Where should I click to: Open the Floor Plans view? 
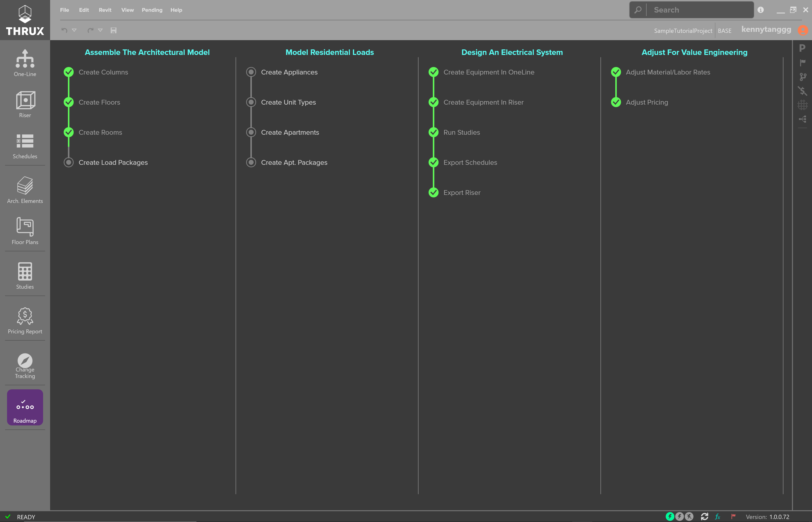pyautogui.click(x=25, y=231)
